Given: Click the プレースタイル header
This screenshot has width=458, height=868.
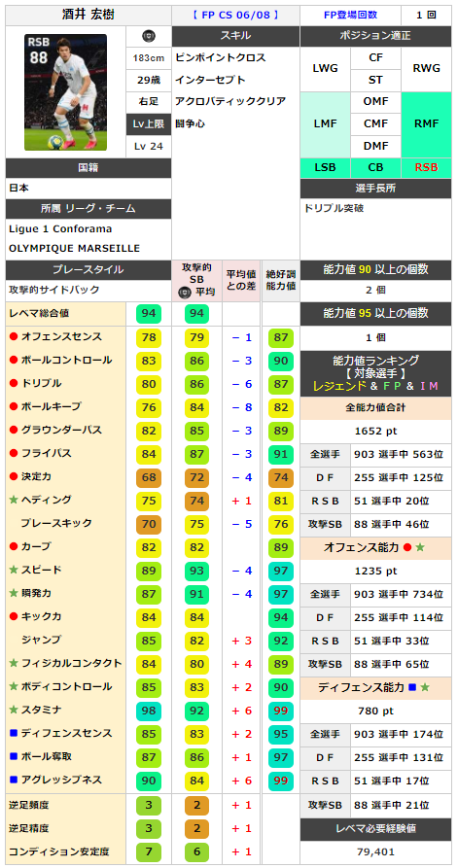Looking at the screenshot, I should 88,269.
